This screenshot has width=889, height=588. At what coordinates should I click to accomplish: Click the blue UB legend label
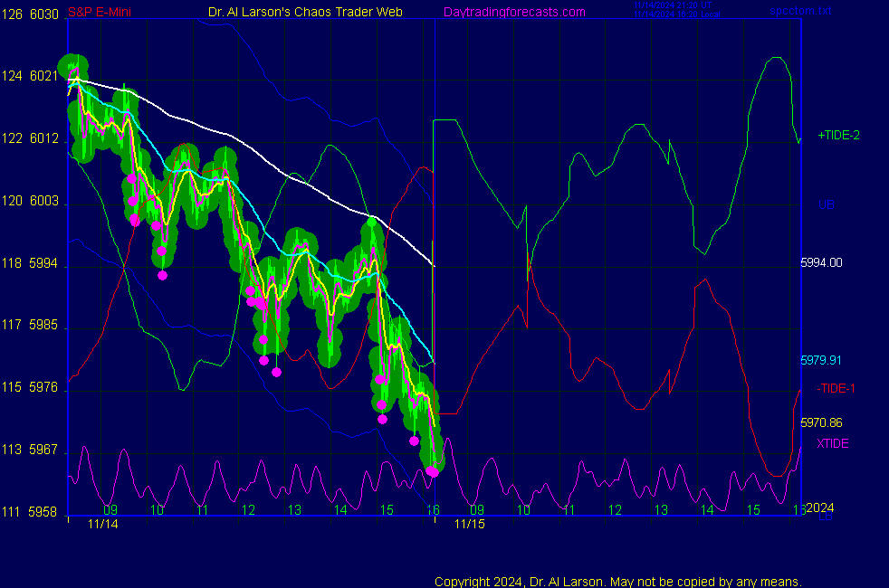point(826,204)
